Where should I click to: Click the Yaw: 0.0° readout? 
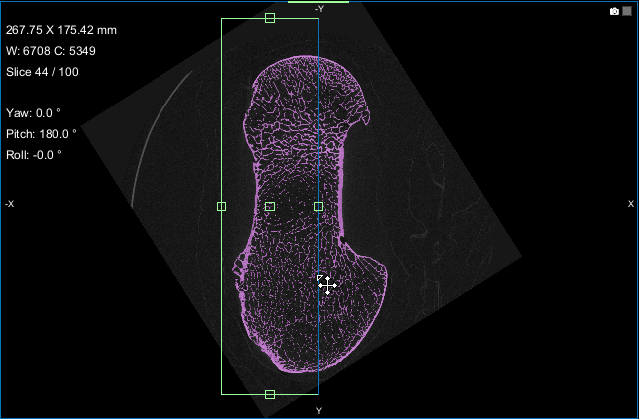[x=33, y=113]
